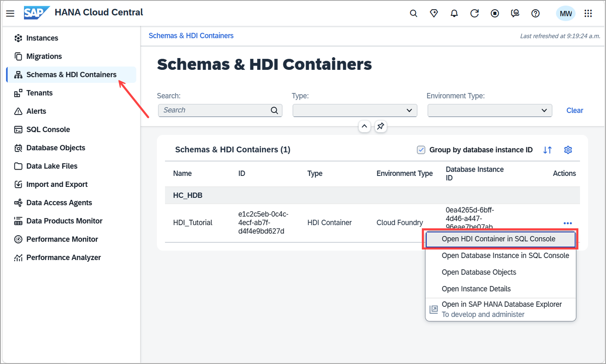The image size is (606, 364).
Task: Open Performance Analyzer from sidebar
Action: (x=64, y=258)
